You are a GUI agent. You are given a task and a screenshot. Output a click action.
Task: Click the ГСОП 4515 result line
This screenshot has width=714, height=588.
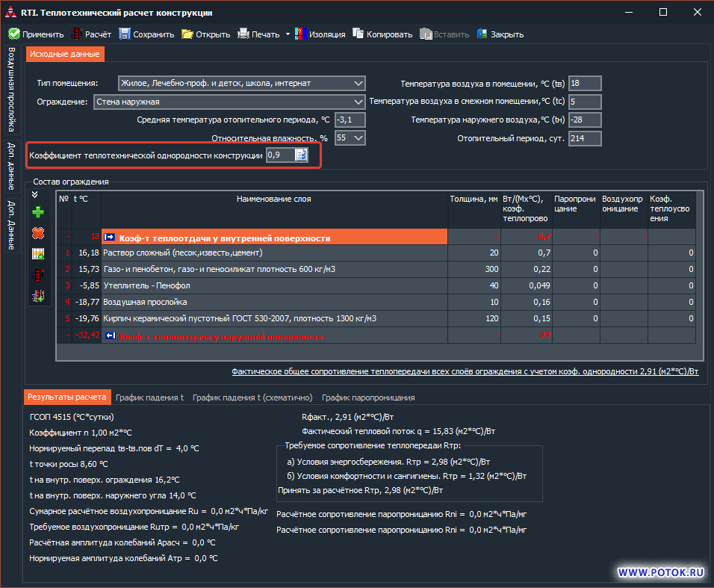pyautogui.click(x=72, y=417)
